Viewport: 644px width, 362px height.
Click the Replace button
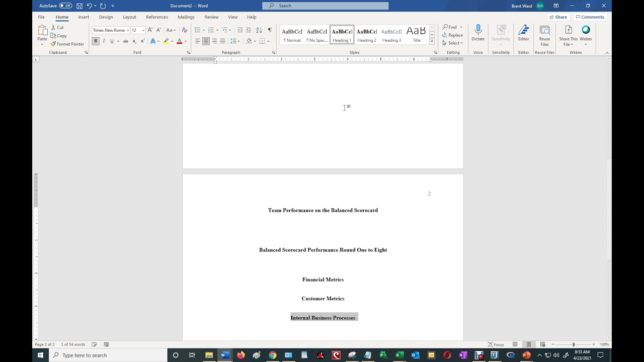coord(452,35)
